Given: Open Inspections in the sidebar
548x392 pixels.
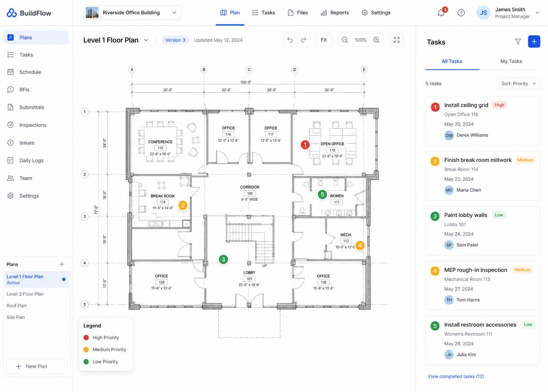Looking at the screenshot, I should point(36,125).
